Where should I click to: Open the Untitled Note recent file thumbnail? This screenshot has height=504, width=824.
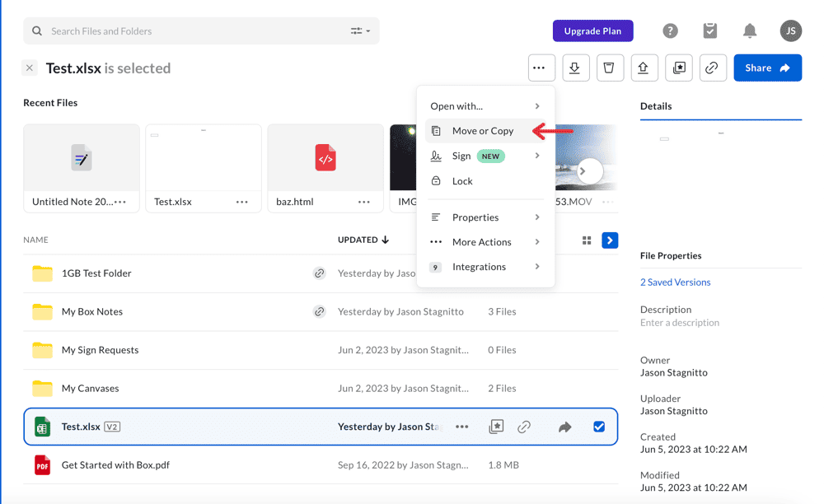pos(82,157)
